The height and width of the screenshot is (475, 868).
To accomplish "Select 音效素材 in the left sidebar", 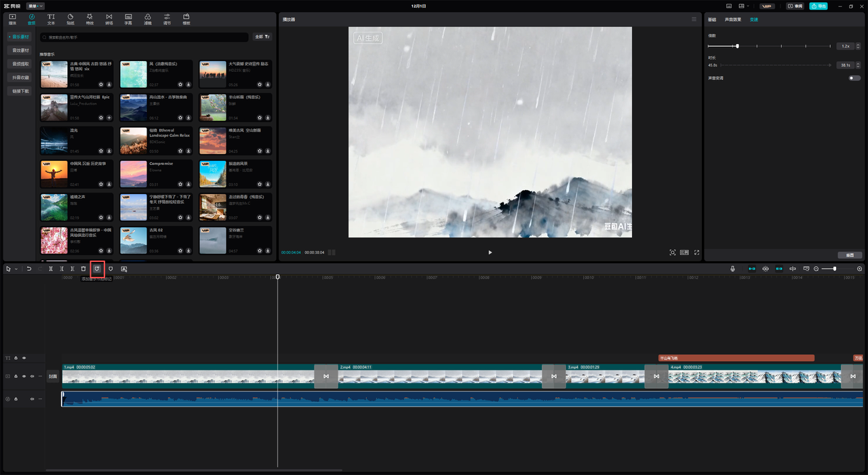I will 21,50.
